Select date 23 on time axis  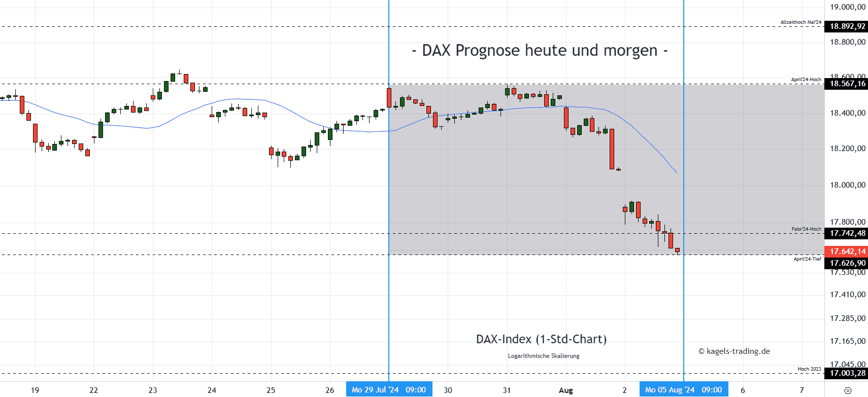coord(153,390)
